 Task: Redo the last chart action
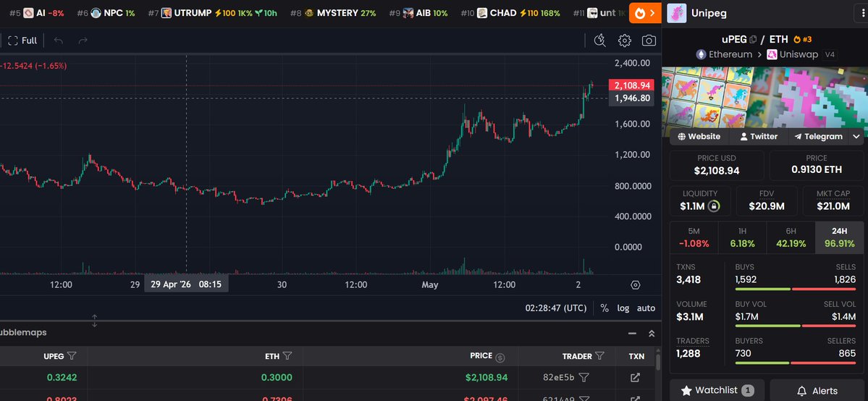83,41
